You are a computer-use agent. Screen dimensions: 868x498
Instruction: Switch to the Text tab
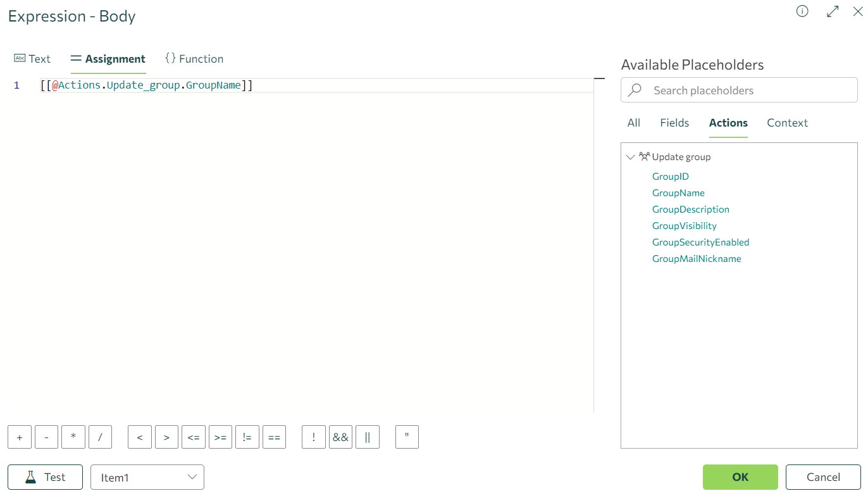pyautogui.click(x=32, y=59)
